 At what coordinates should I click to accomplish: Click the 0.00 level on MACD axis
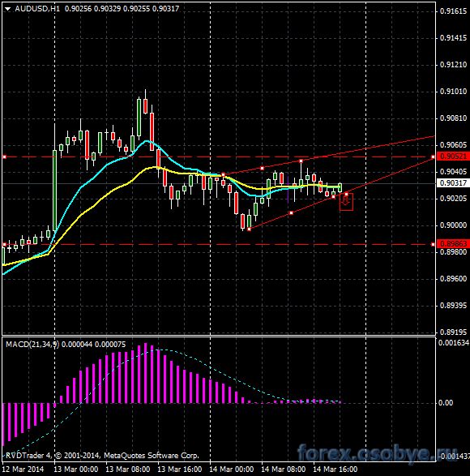(446, 403)
